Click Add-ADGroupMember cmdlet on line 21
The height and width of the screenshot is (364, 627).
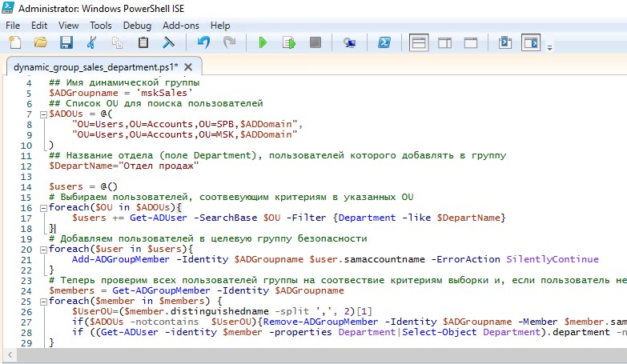pyautogui.click(x=121, y=259)
